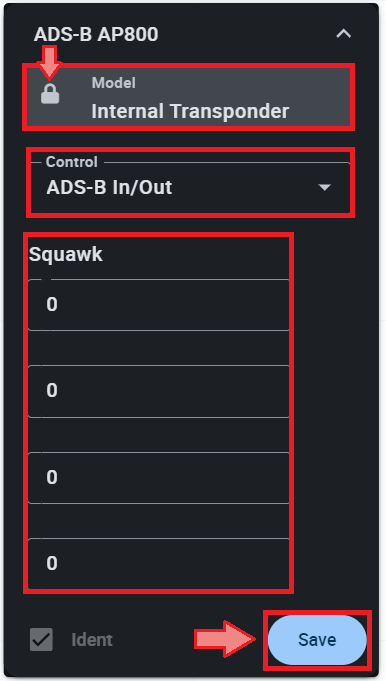Click the lock icon beside Model

50,93
